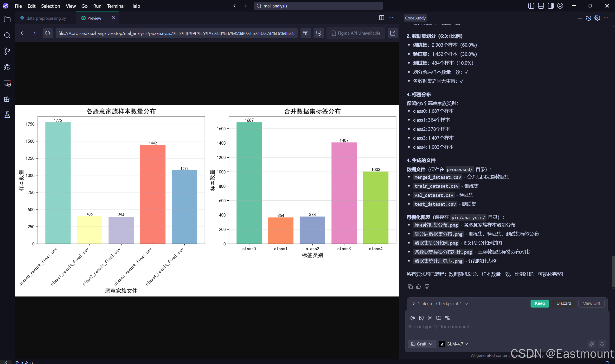
Task: Open the Craft mode dropdown
Action: point(422,344)
